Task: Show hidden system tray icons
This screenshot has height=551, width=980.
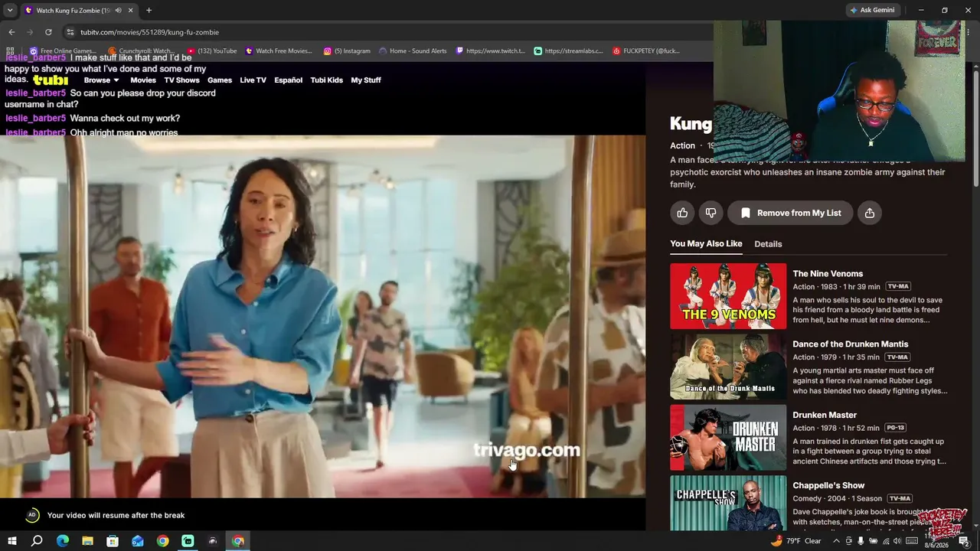Action: pos(836,541)
